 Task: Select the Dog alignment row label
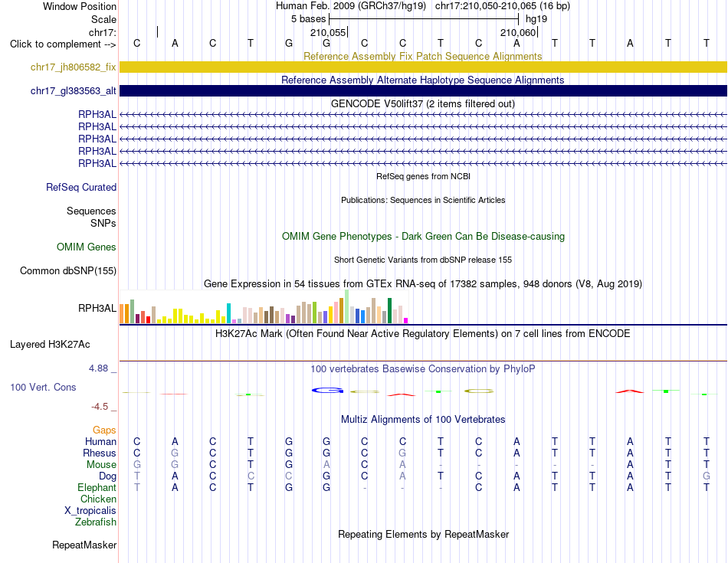pyautogui.click(x=107, y=476)
